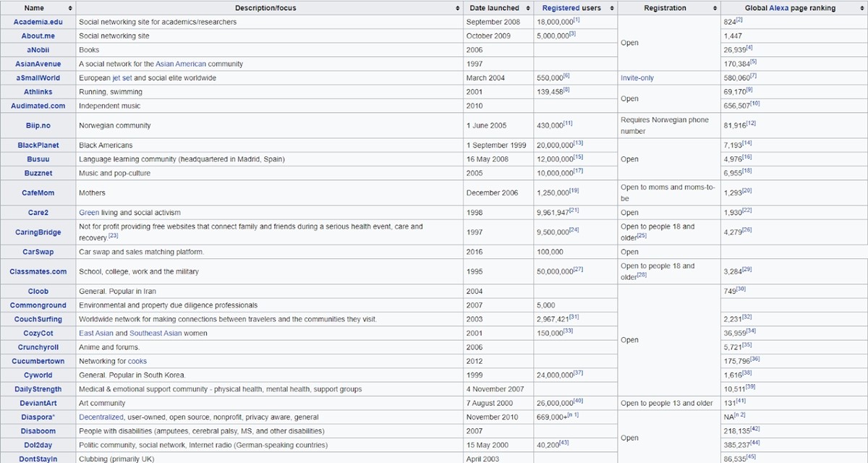Sort by Global Alexa page ranking arrows
This screenshot has width=868, height=463.
pos(863,8)
